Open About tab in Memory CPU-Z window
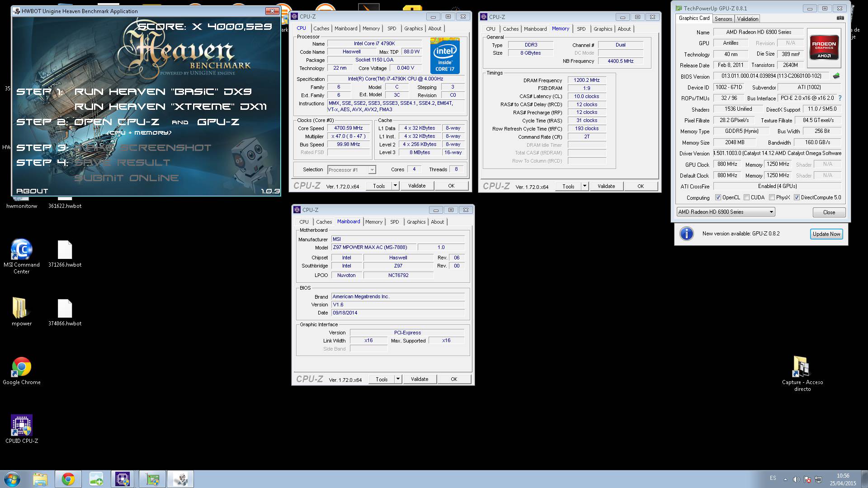Image resolution: width=868 pixels, height=488 pixels. pyautogui.click(x=624, y=29)
